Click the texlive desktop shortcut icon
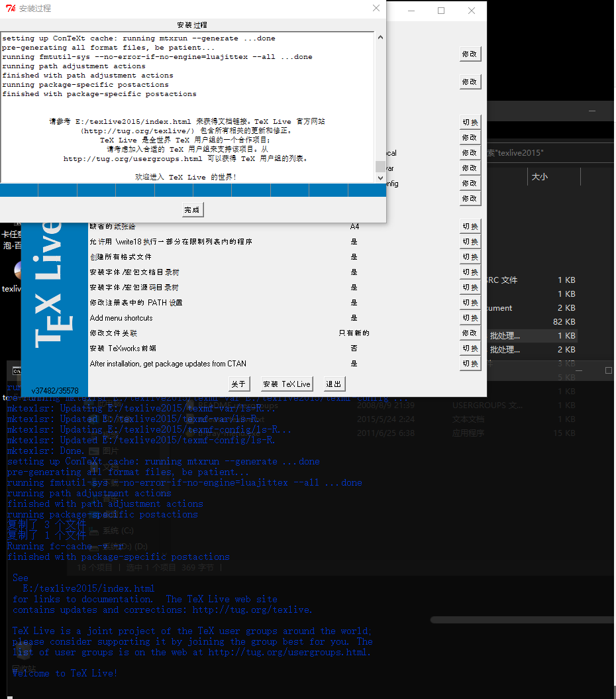 (18, 270)
